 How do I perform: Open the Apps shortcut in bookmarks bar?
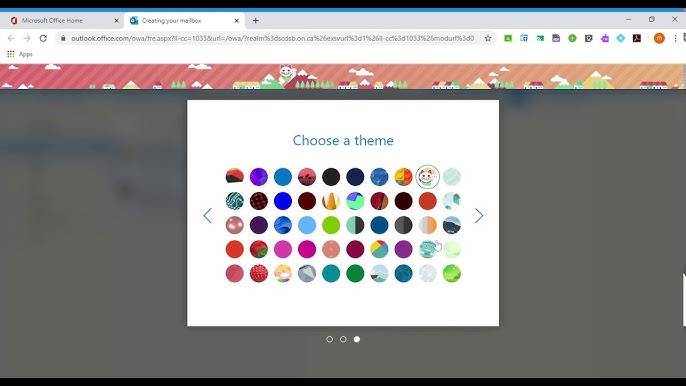pos(20,54)
